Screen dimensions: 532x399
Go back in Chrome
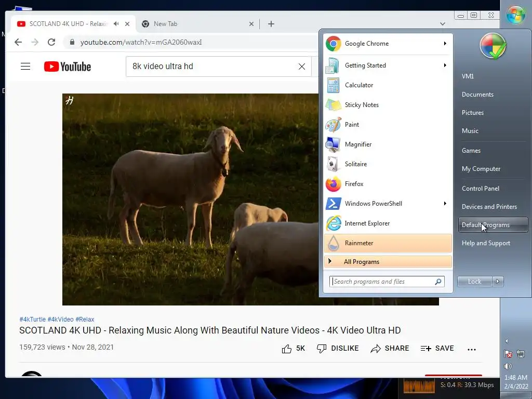point(18,42)
